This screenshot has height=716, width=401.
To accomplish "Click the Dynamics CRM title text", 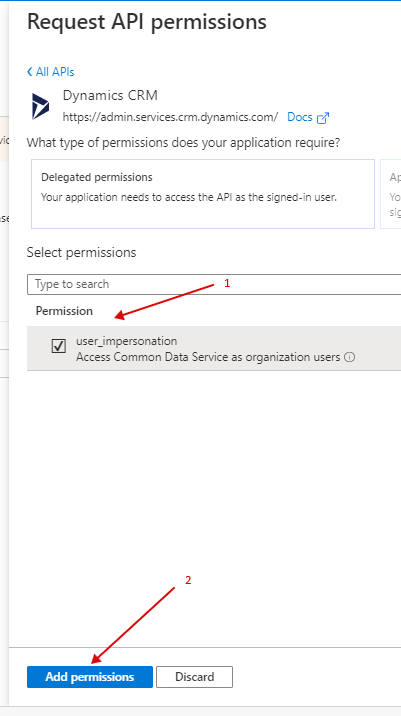I will pos(110,95).
